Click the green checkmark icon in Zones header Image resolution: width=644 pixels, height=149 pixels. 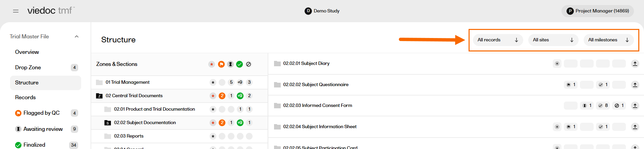239,64
